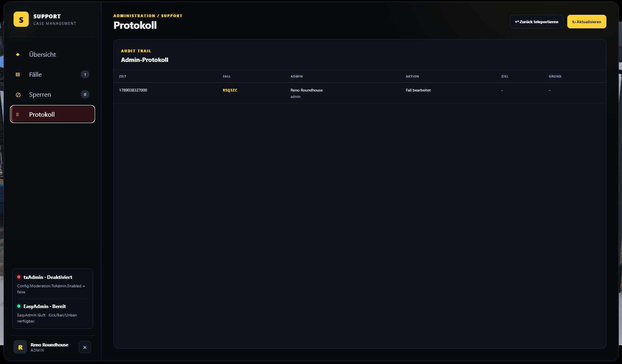Click Reno Roundhouse in the sidebar footer
Image resolution: width=622 pixels, height=364 pixels.
50,345
